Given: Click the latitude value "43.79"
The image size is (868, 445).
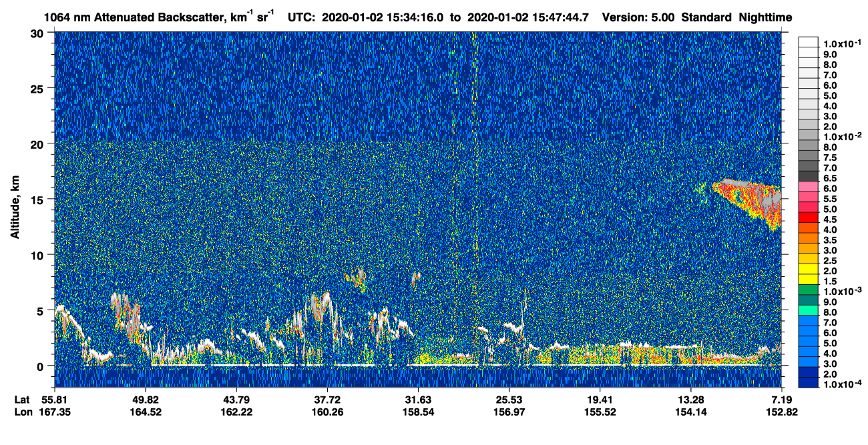Looking at the screenshot, I should click(236, 400).
